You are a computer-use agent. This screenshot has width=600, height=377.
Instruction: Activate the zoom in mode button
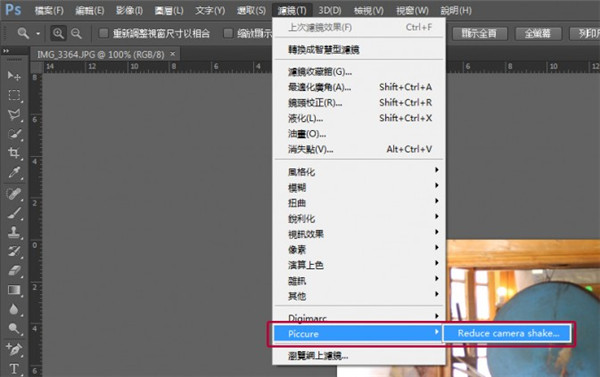coord(58,34)
